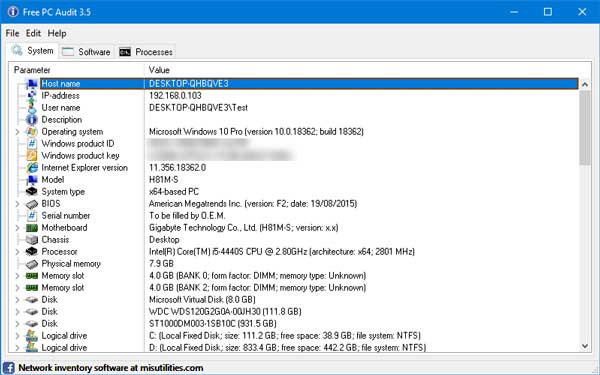Click the Microsoft Virtual Disk drive icon
This screenshot has height=375, width=600.
(32, 300)
